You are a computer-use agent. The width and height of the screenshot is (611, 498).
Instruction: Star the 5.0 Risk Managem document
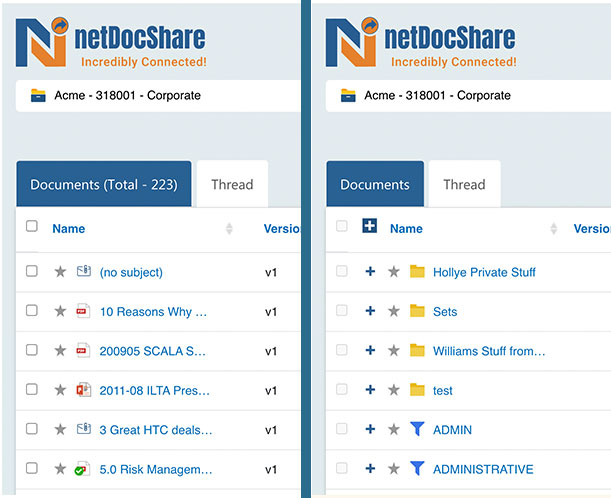pos(60,469)
